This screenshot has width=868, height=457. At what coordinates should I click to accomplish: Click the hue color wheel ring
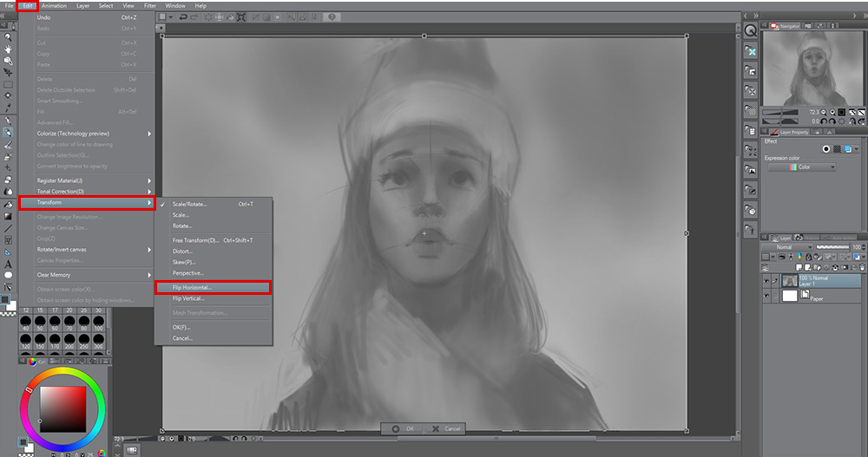(62, 372)
